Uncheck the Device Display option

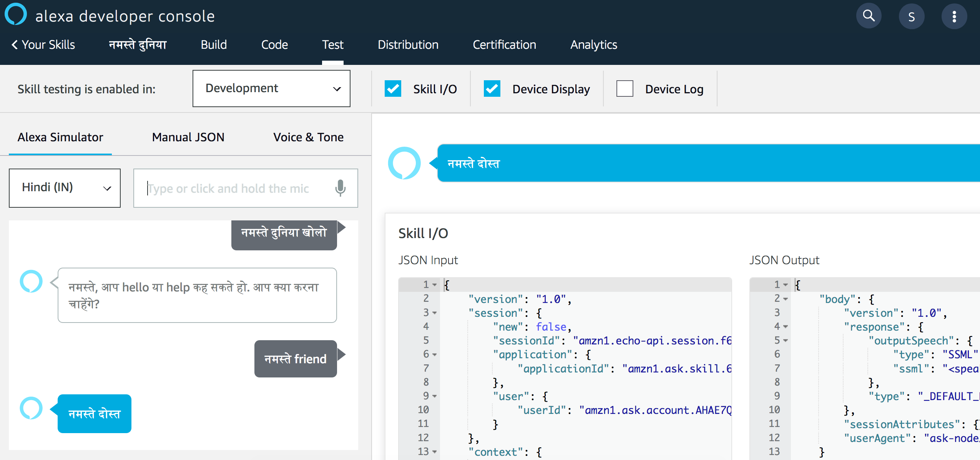point(492,88)
